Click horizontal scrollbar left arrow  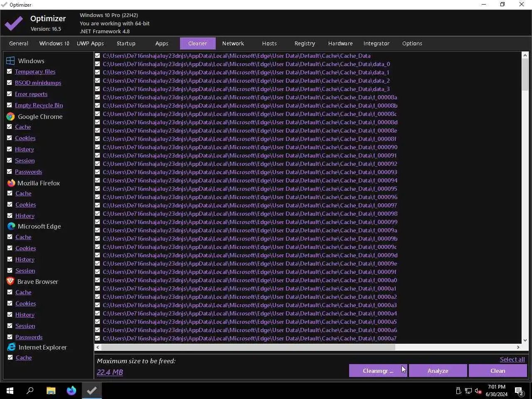point(98,347)
